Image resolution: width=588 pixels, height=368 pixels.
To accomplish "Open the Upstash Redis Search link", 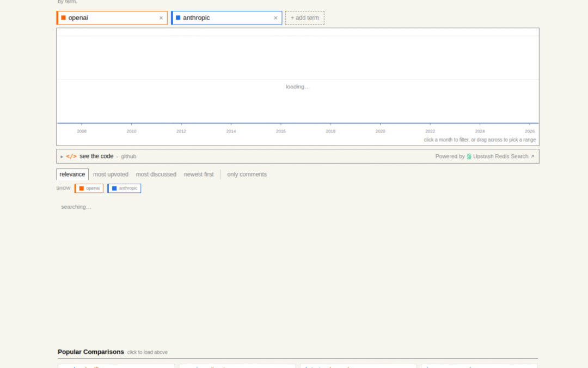I will pyautogui.click(x=501, y=156).
